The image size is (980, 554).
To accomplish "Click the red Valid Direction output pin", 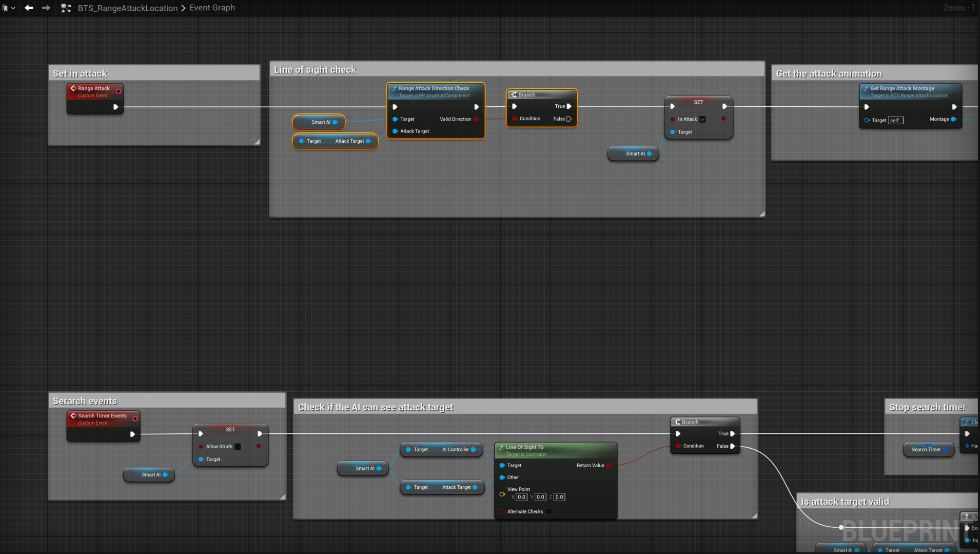I will (476, 119).
